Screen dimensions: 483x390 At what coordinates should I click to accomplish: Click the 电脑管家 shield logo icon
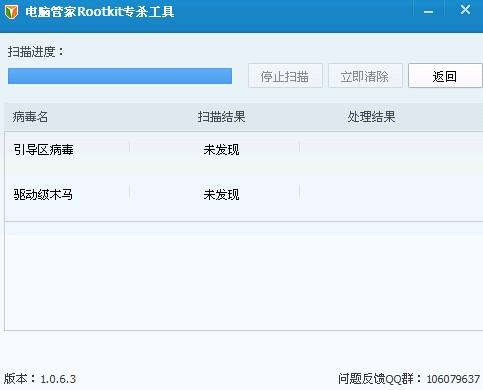pos(11,12)
